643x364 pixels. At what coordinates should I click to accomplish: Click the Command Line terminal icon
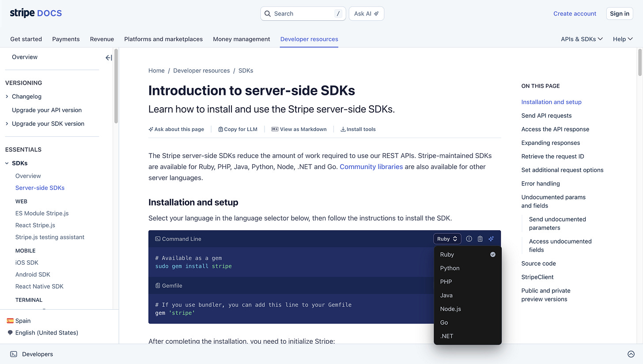coord(158,239)
